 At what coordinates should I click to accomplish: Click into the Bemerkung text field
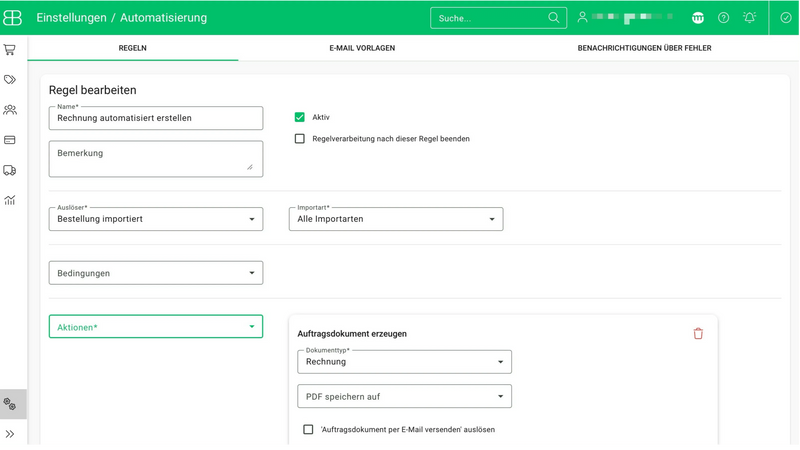(156, 159)
